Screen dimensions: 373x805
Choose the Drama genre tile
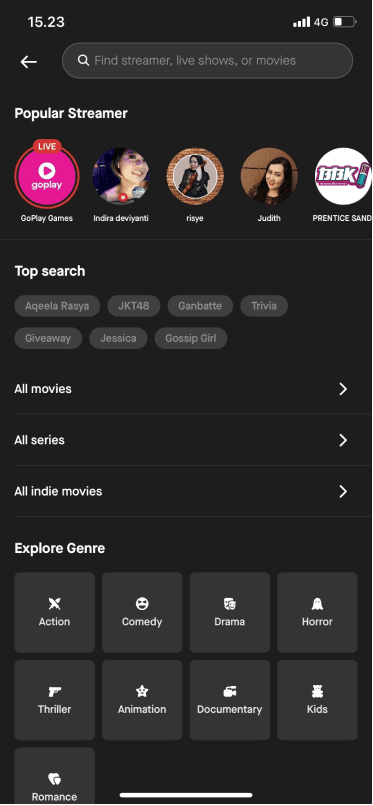click(230, 612)
